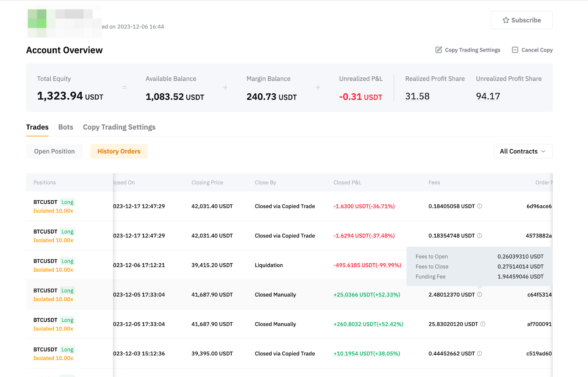Click the Copy Trading Settings pencil icon
This screenshot has height=377, width=588.
coord(438,50)
